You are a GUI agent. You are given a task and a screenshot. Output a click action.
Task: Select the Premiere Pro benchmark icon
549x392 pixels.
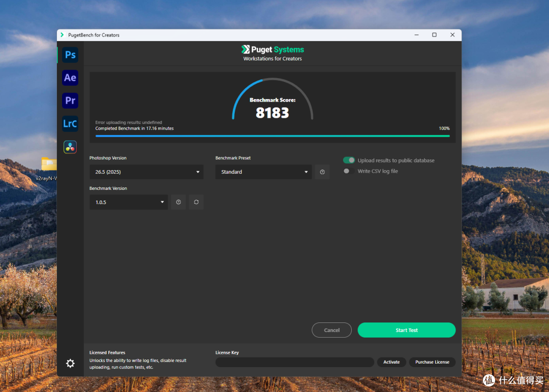click(x=70, y=101)
